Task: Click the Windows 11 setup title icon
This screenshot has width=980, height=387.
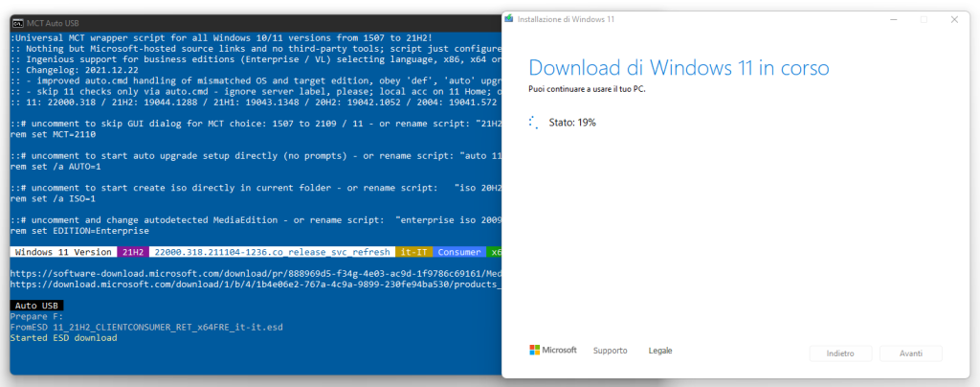Action: 509,18
